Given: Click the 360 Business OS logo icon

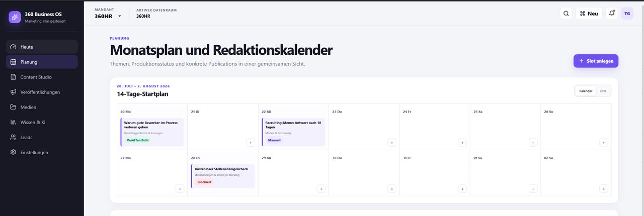Looking at the screenshot, I should pos(15,17).
